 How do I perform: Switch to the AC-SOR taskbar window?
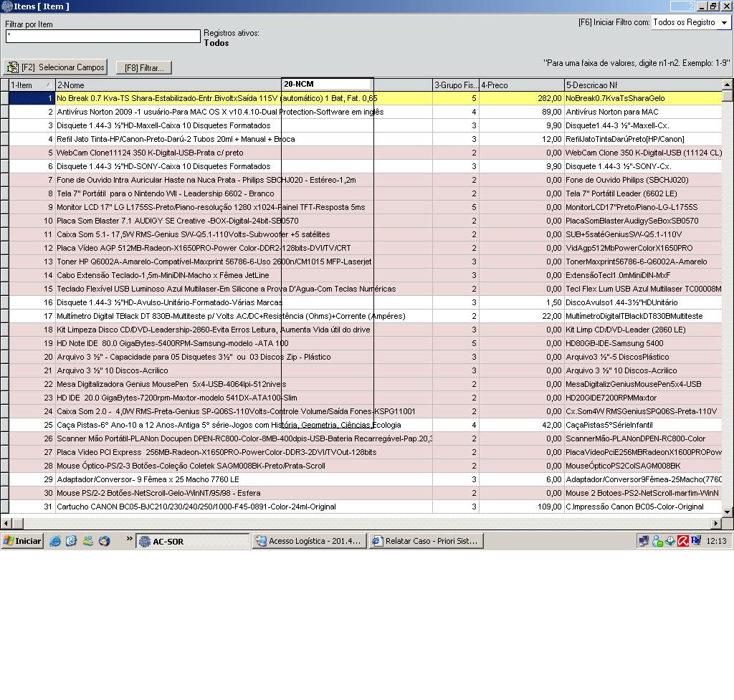(x=192, y=541)
